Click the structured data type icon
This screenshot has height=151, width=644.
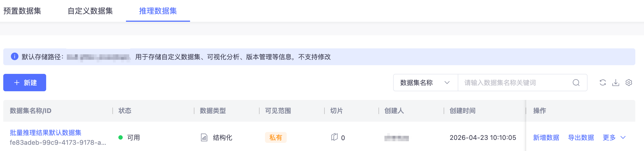(x=204, y=137)
